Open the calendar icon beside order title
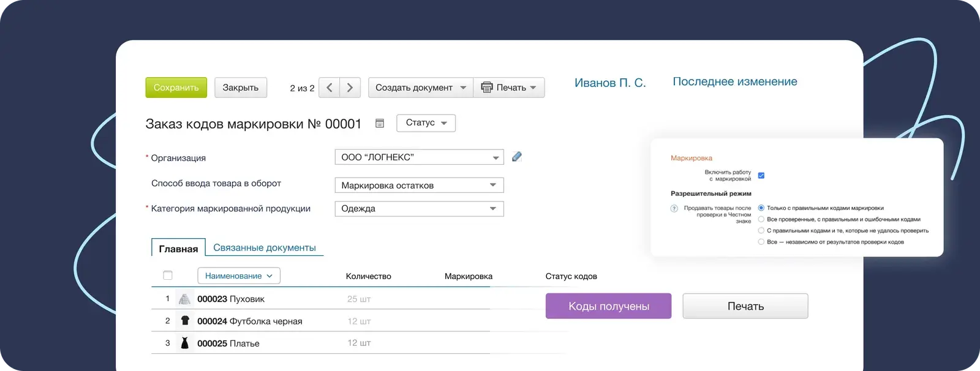 point(380,124)
